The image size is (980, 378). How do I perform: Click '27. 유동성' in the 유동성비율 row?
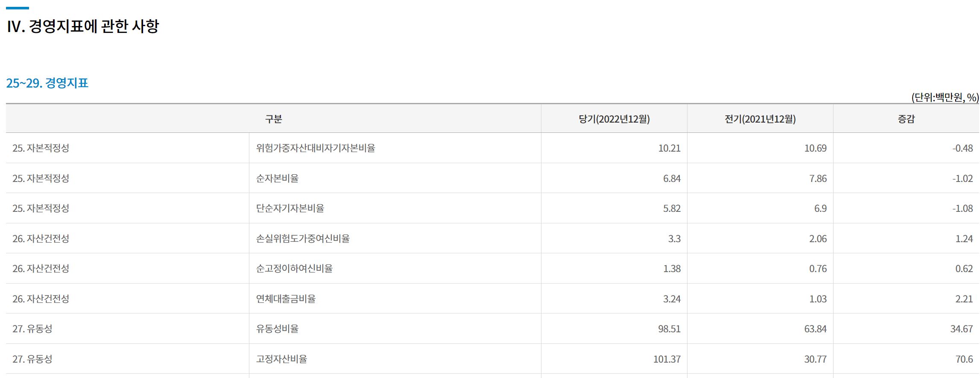pyautogui.click(x=32, y=328)
